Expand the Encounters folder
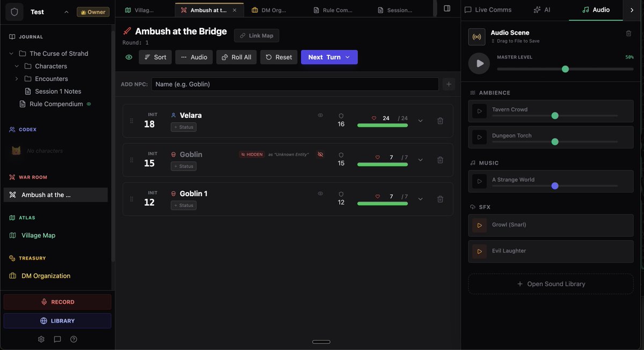The image size is (644, 350). 17,79
